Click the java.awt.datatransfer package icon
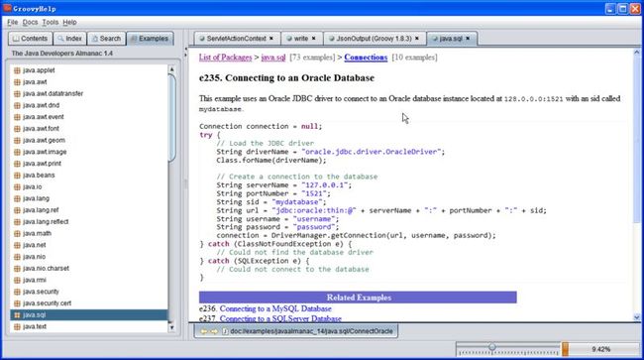Screen dimensions: 644x360 [x=17, y=93]
